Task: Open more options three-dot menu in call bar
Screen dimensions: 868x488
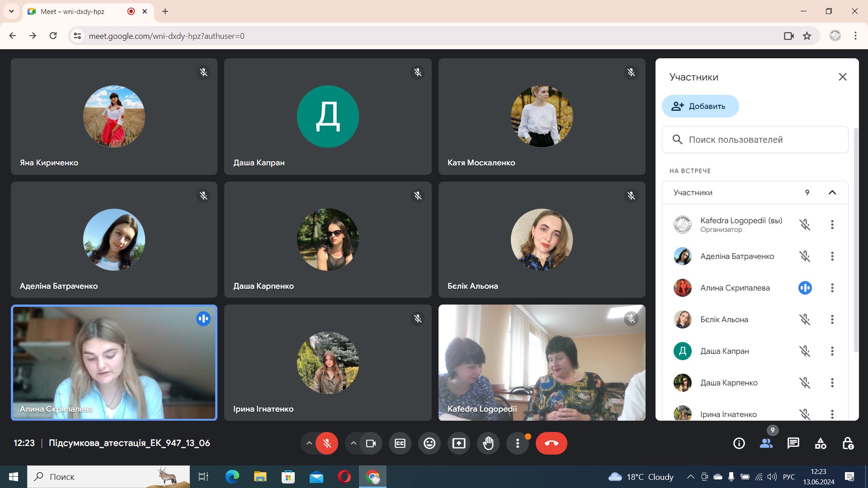Action: (518, 443)
